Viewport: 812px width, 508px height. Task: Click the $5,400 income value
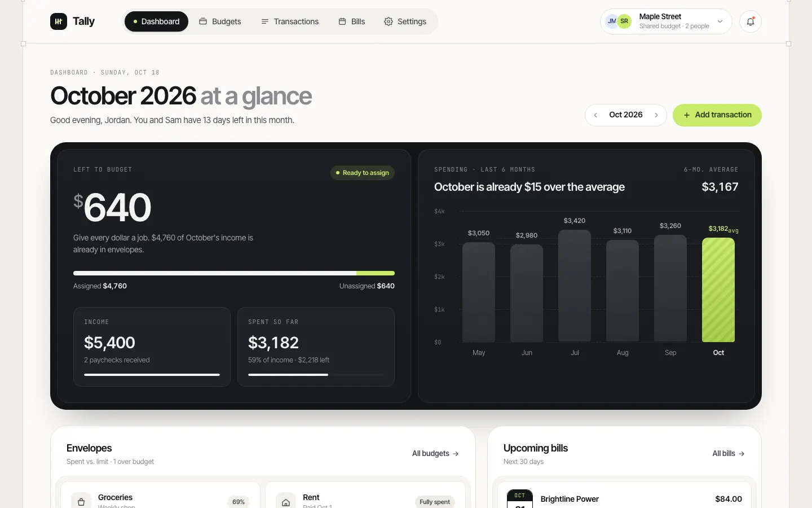[x=109, y=343]
